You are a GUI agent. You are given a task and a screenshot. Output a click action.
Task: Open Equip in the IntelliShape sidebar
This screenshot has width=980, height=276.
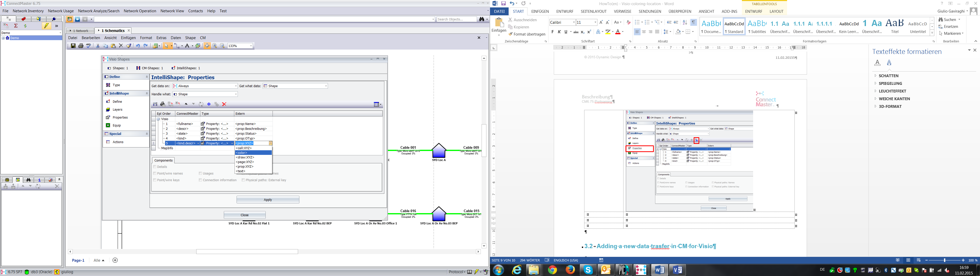(x=116, y=125)
